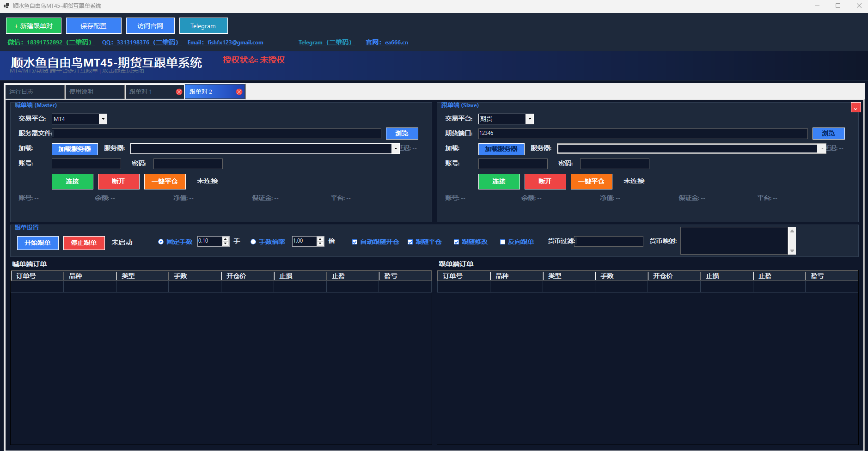Click the orange Master 一键平仓 button
The height and width of the screenshot is (451, 868).
click(165, 182)
